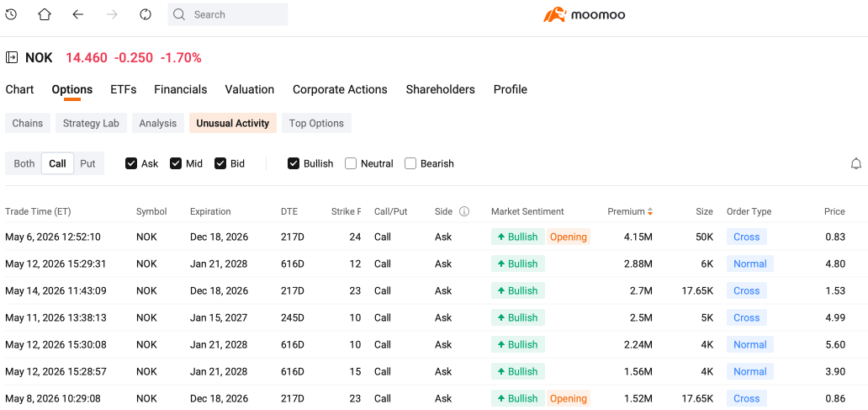This screenshot has width=868, height=410.
Task: Click the Expiration column header
Action: pos(210,211)
